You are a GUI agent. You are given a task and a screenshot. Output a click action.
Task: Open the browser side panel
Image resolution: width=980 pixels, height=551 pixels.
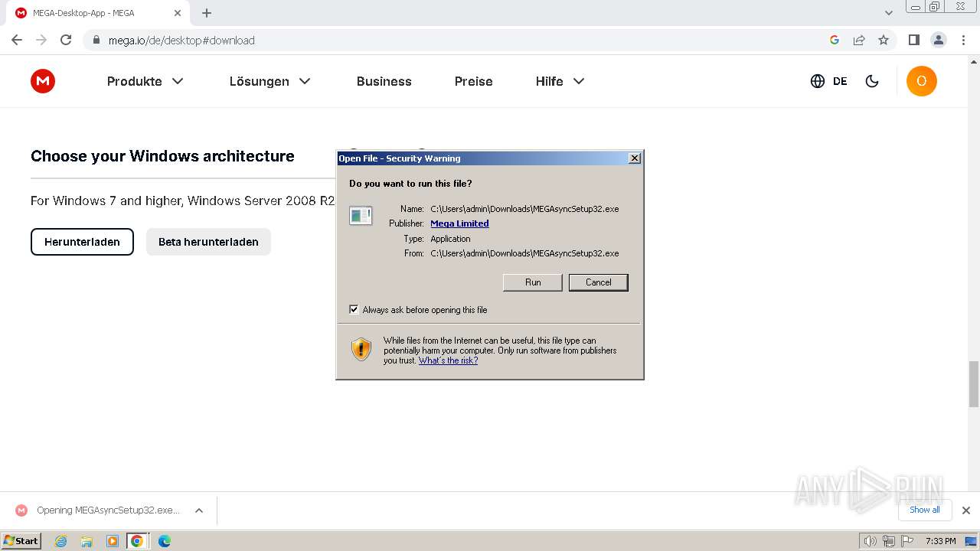pos(913,40)
